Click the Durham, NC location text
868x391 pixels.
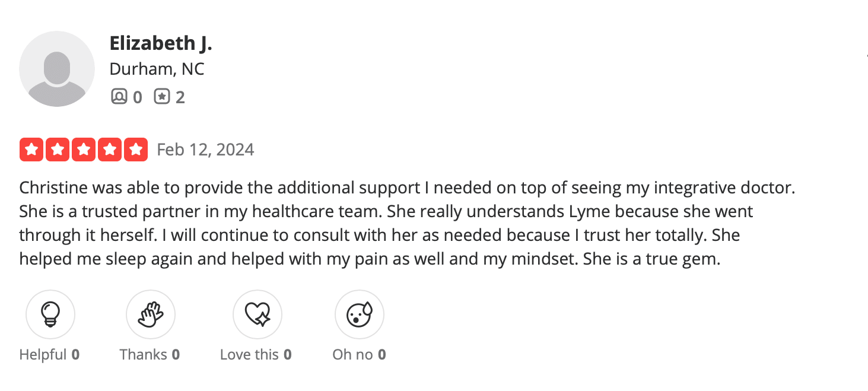tap(157, 69)
